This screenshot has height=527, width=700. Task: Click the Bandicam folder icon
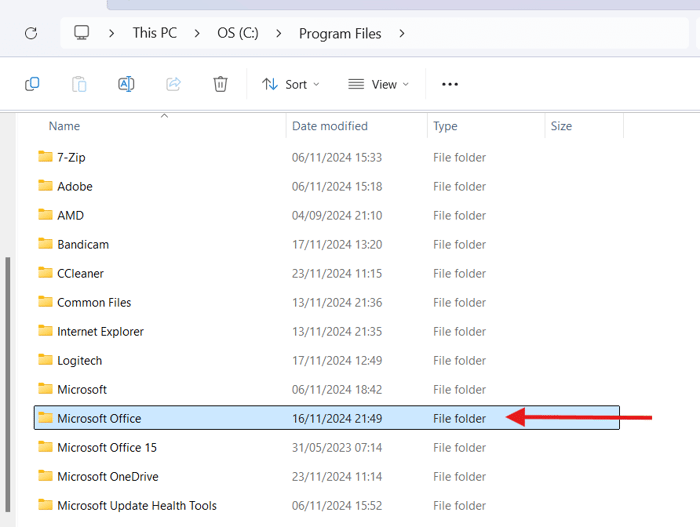tap(45, 243)
